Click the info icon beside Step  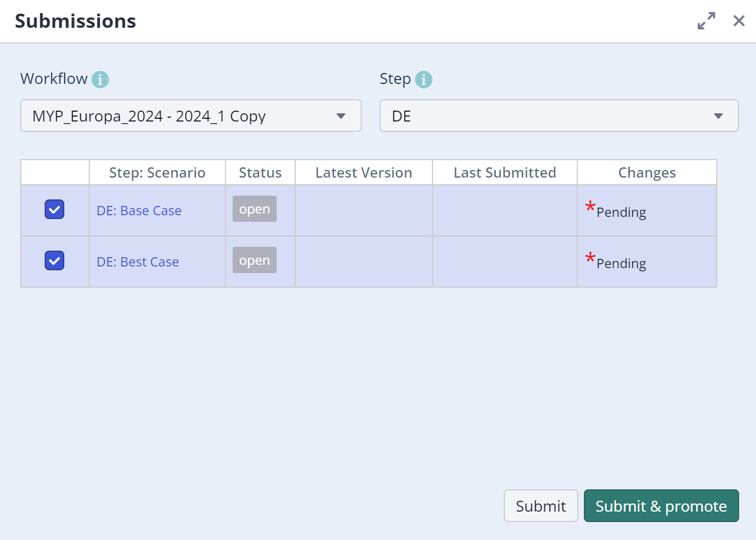click(423, 80)
